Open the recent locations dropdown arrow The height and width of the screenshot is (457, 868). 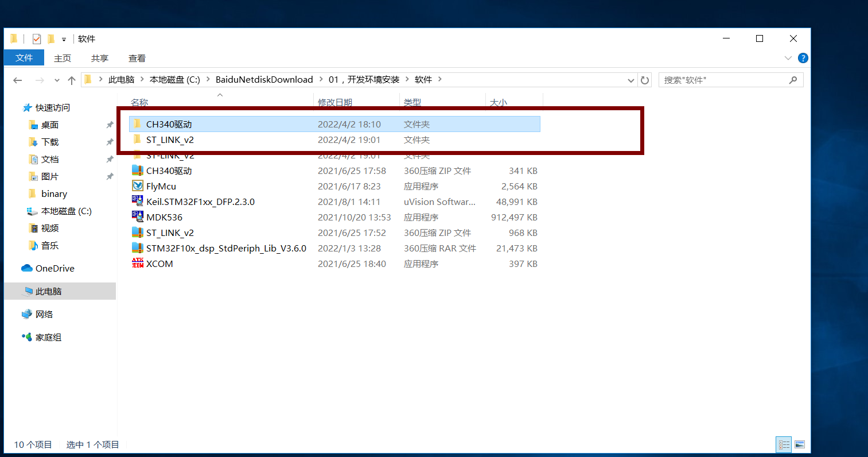click(57, 80)
